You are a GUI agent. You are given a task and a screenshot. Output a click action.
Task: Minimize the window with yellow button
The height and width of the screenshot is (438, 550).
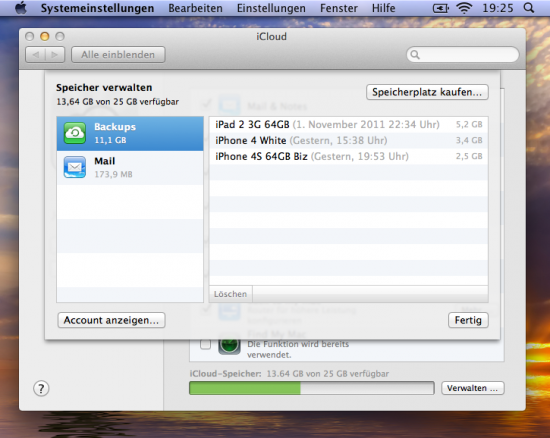point(45,36)
